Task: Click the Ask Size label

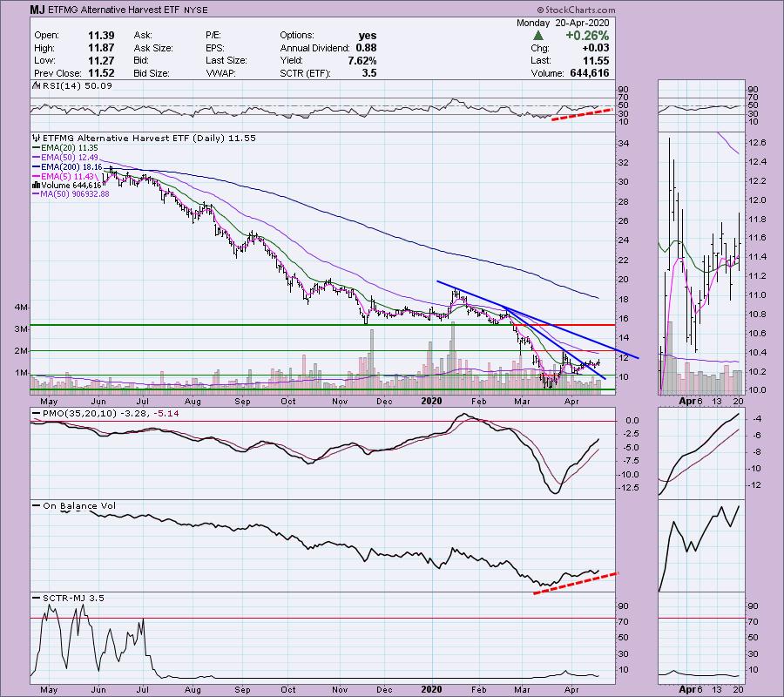Action: point(153,48)
